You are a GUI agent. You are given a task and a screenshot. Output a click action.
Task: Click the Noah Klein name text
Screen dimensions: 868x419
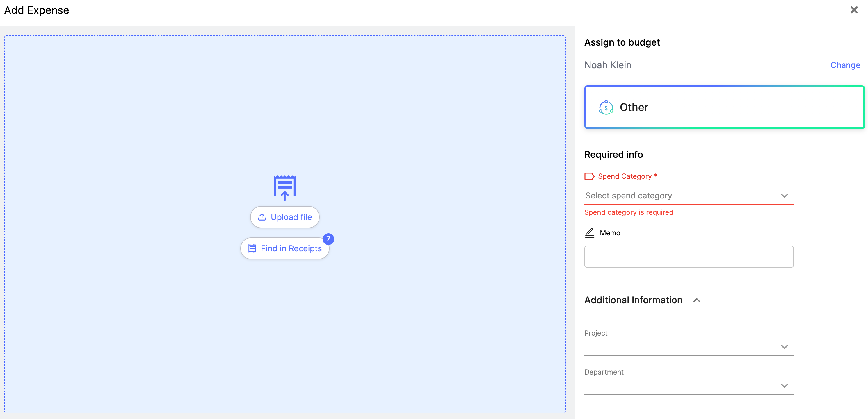tap(608, 65)
